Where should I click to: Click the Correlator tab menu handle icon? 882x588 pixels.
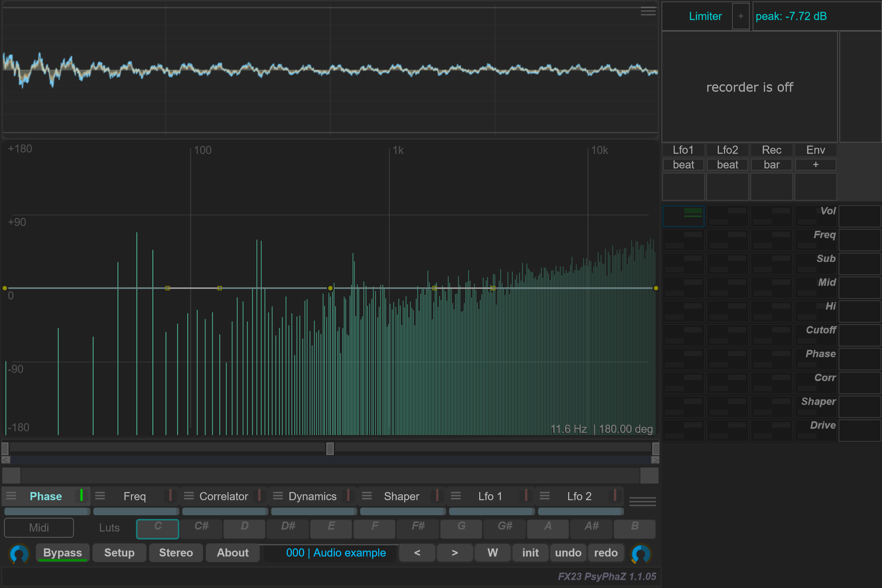tap(189, 496)
